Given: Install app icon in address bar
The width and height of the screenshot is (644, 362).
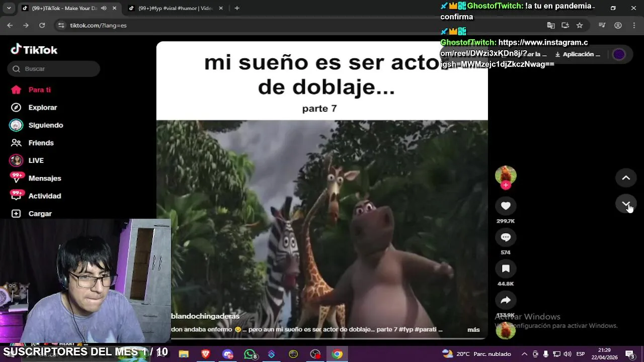Looking at the screenshot, I should tap(565, 25).
